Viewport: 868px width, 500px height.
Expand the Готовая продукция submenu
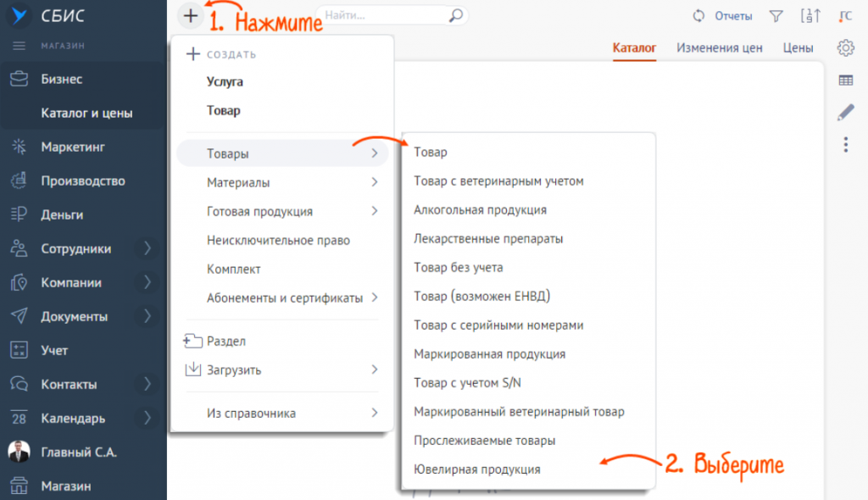tap(281, 211)
